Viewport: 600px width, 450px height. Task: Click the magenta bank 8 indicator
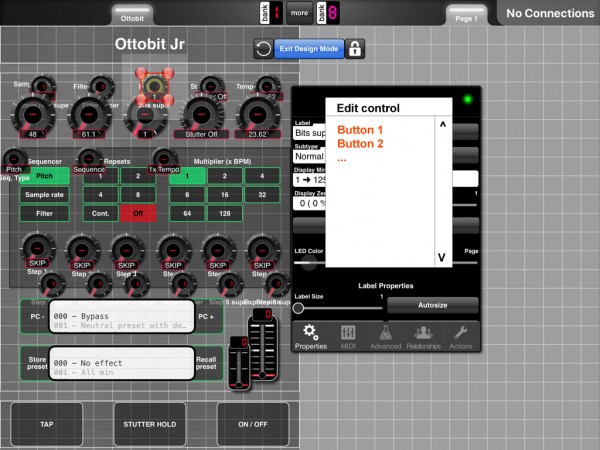(328, 13)
